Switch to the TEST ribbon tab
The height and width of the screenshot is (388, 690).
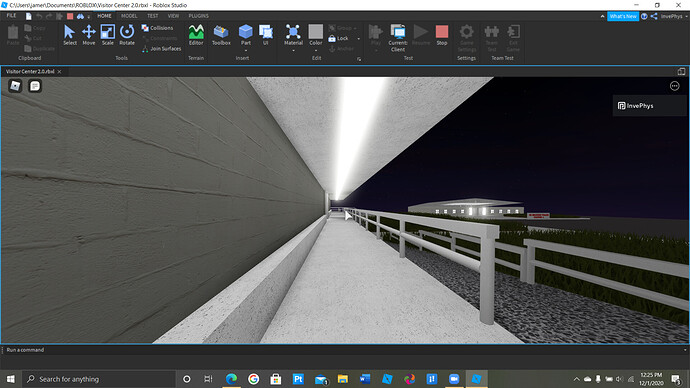tap(152, 16)
